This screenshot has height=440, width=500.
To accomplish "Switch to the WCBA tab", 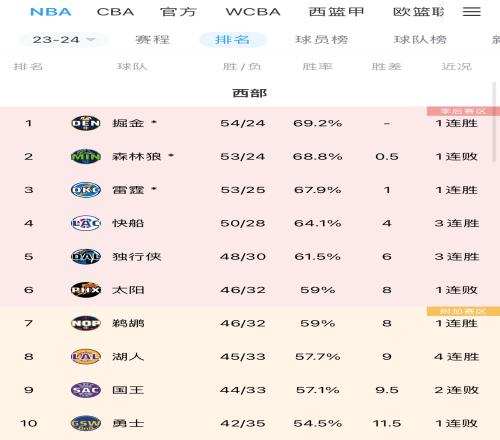I will pyautogui.click(x=253, y=12).
